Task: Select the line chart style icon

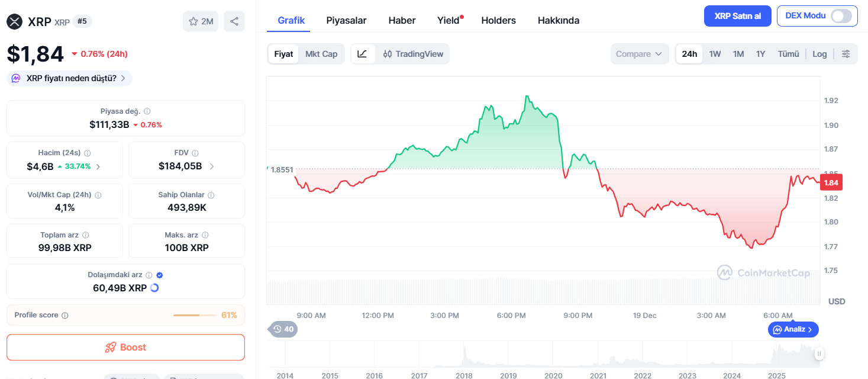Action: point(363,54)
